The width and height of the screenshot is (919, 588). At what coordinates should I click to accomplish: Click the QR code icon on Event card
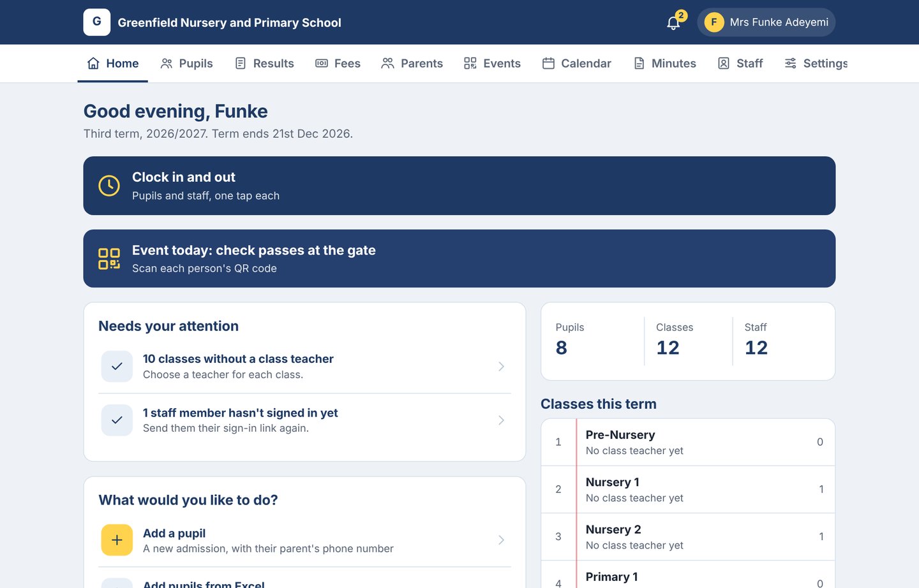[109, 258]
